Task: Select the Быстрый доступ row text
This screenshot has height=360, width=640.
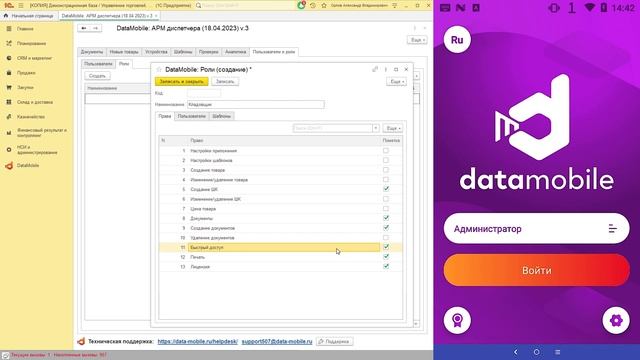Action: pos(207,247)
